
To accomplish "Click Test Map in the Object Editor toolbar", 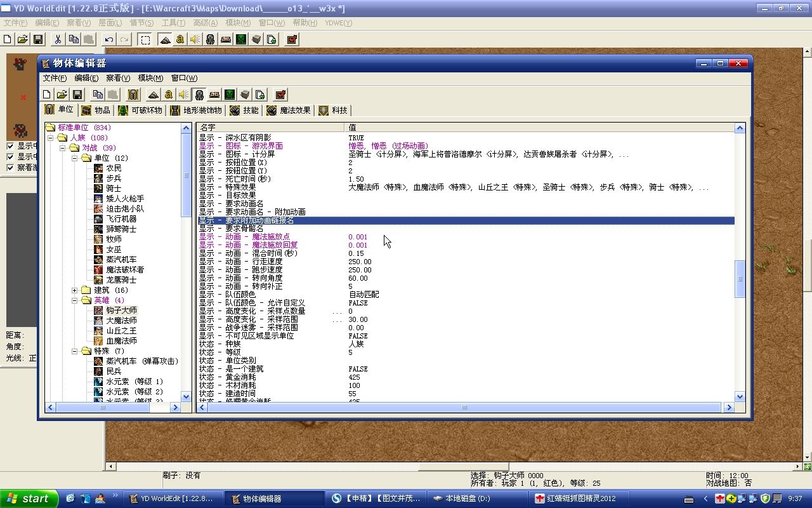I will [280, 95].
